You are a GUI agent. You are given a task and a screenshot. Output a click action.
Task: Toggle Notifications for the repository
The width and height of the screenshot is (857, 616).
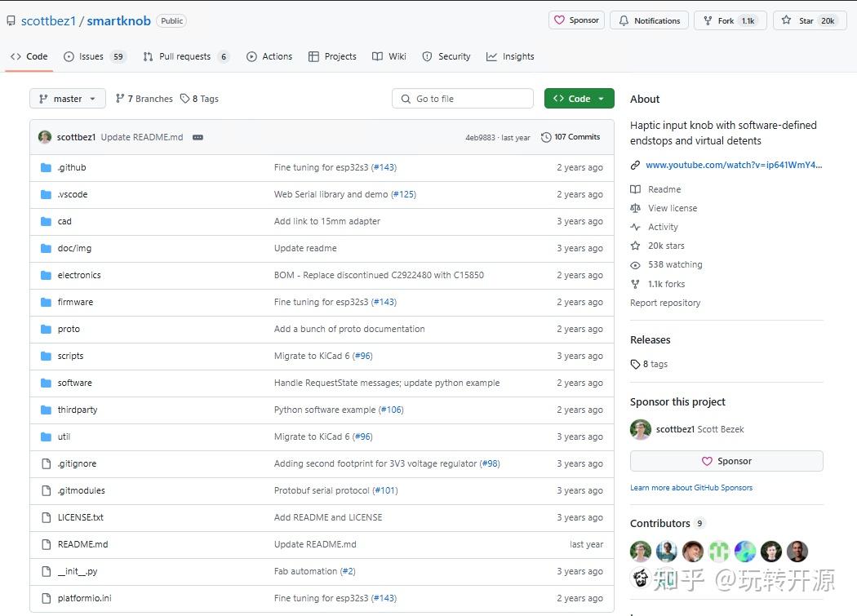[x=649, y=20]
